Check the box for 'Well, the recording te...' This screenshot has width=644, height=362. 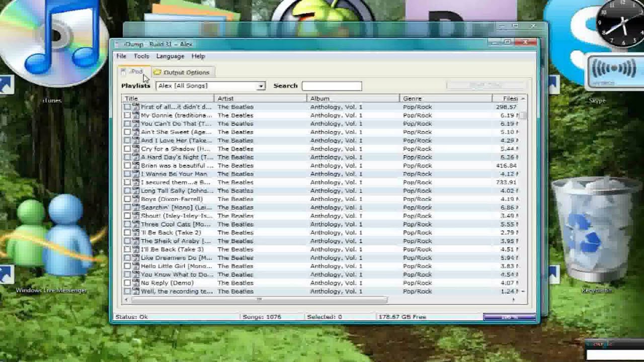click(x=127, y=291)
